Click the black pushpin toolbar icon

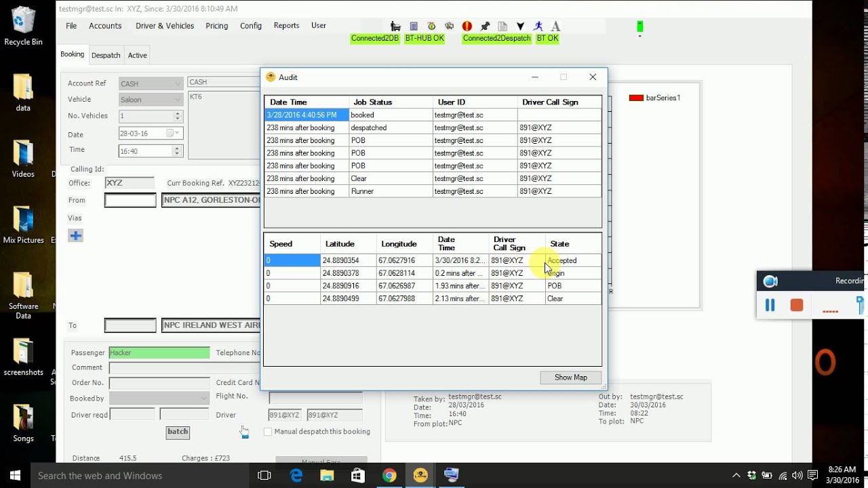[x=485, y=26]
